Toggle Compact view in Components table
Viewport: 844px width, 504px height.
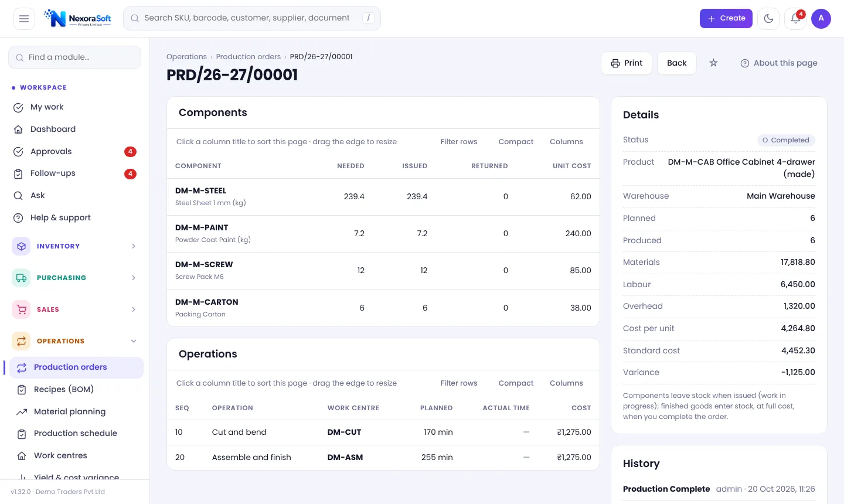click(x=516, y=142)
